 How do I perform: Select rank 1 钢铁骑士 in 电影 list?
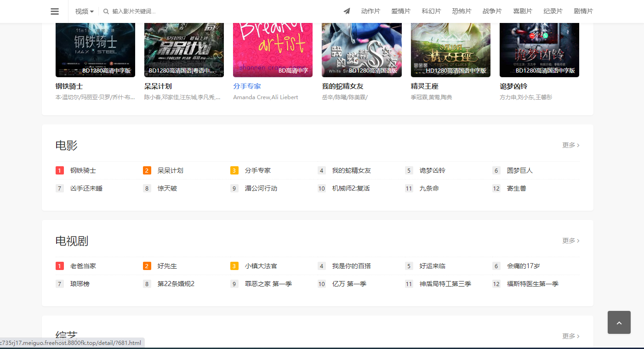point(83,170)
